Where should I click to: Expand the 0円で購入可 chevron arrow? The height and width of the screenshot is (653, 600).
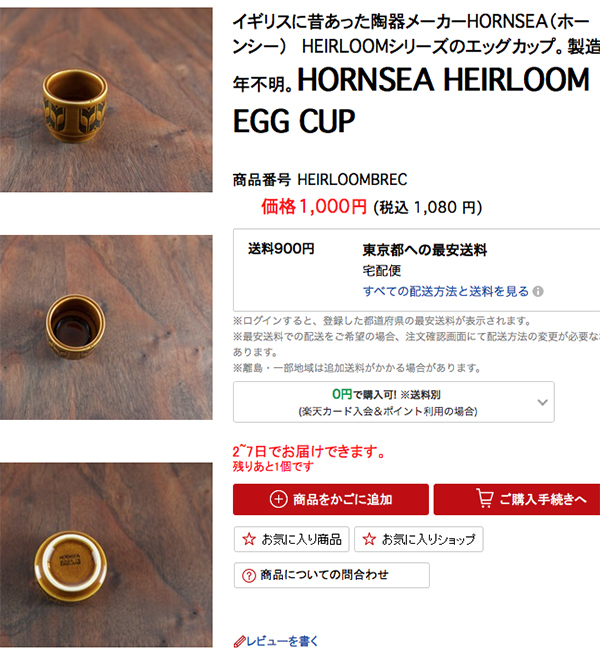(x=542, y=402)
